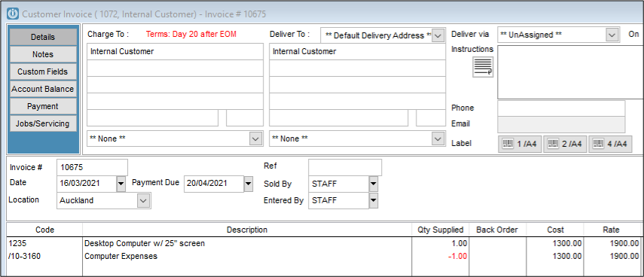644x277 pixels.
Task: Expand the Deliver To None dropdown
Action: (x=438, y=138)
